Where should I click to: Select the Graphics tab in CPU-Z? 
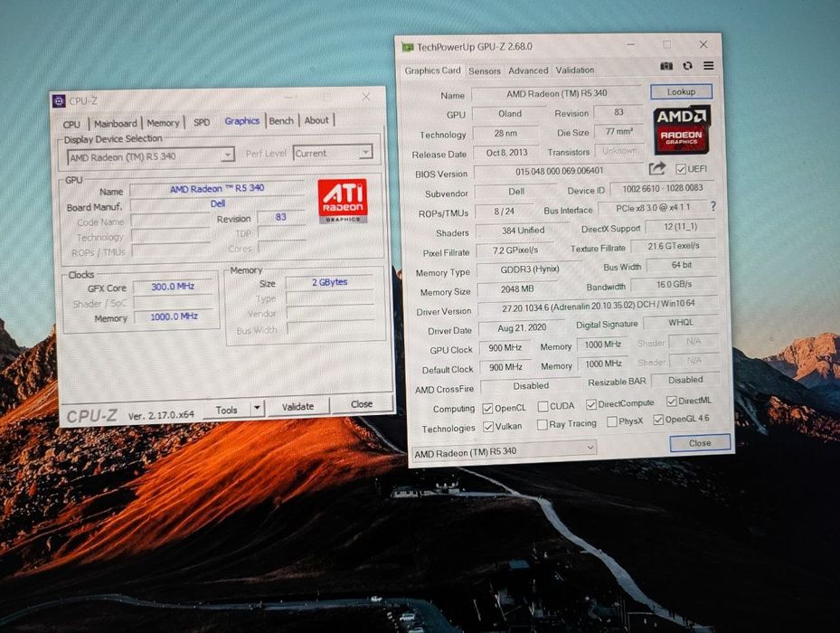241,121
